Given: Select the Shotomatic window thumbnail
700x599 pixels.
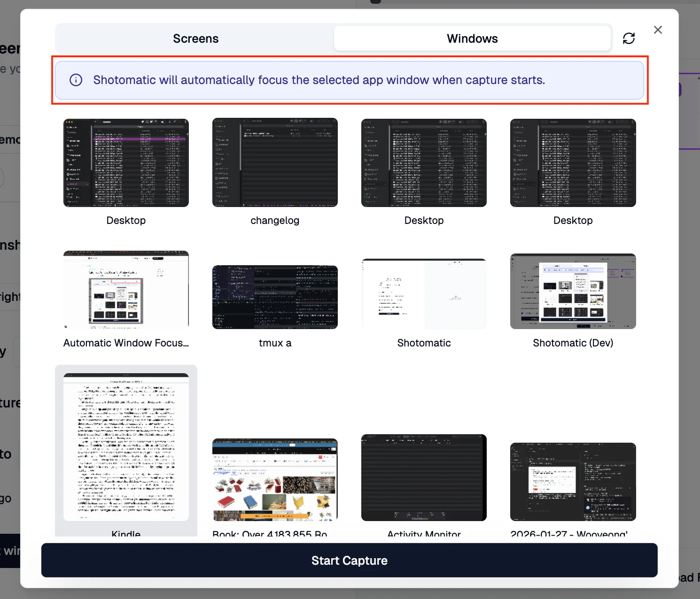Looking at the screenshot, I should click(x=424, y=293).
